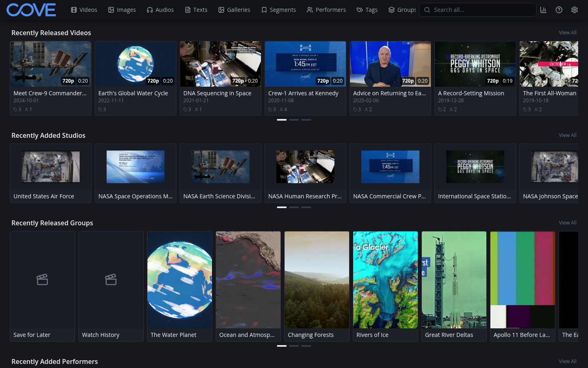Click Recently Released Videos heading
The image size is (588, 368).
pos(51,33)
